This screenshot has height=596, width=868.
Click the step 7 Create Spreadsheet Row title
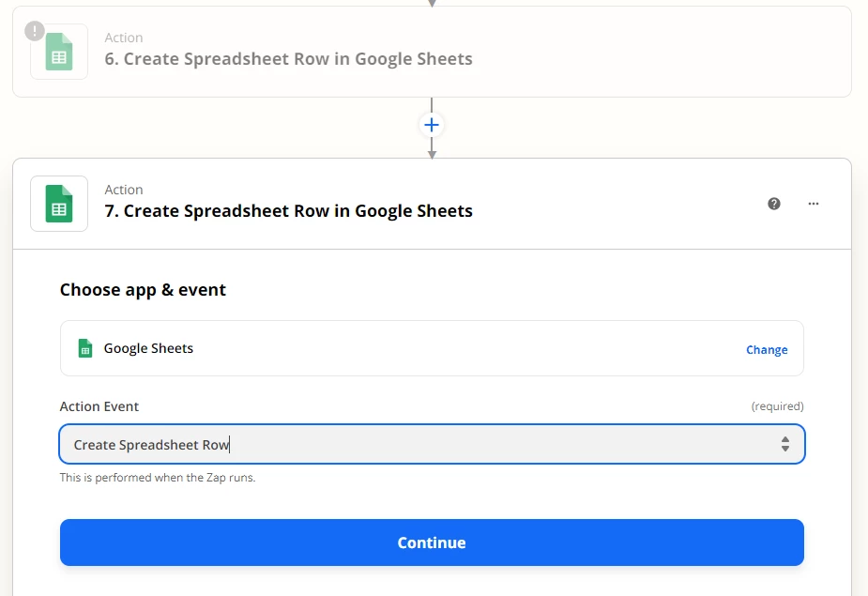288,211
